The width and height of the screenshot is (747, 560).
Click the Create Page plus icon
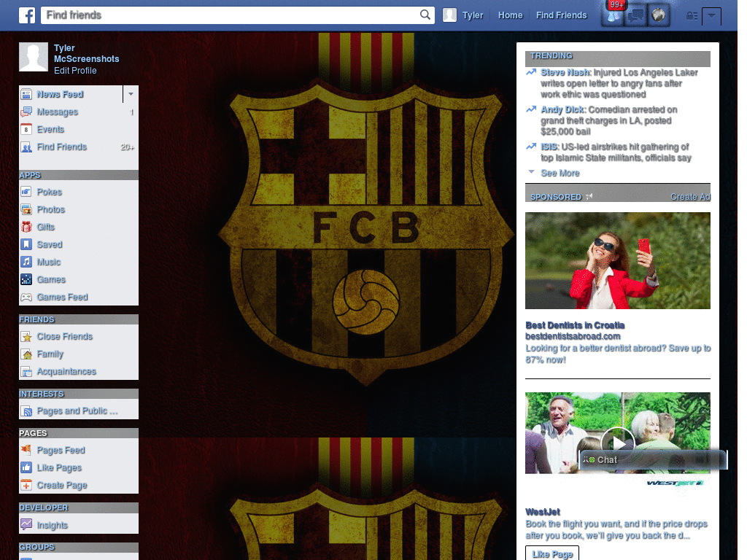coord(26,485)
